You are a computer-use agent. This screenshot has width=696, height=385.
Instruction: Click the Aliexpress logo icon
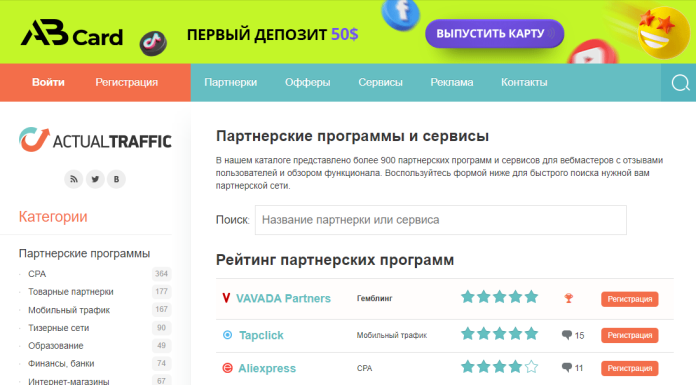227,368
